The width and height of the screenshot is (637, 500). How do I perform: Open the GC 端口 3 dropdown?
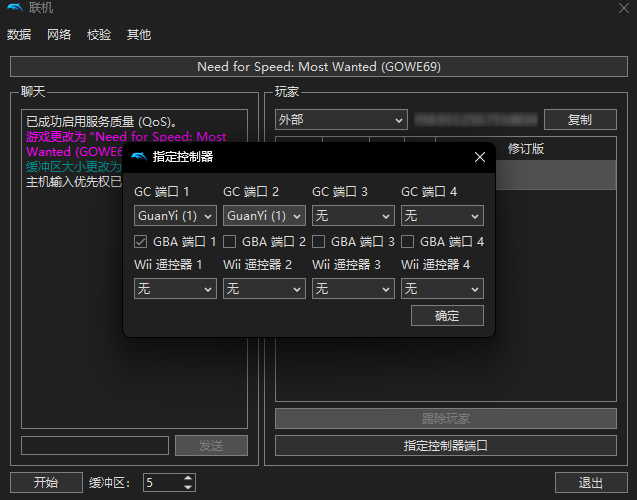tap(353, 216)
